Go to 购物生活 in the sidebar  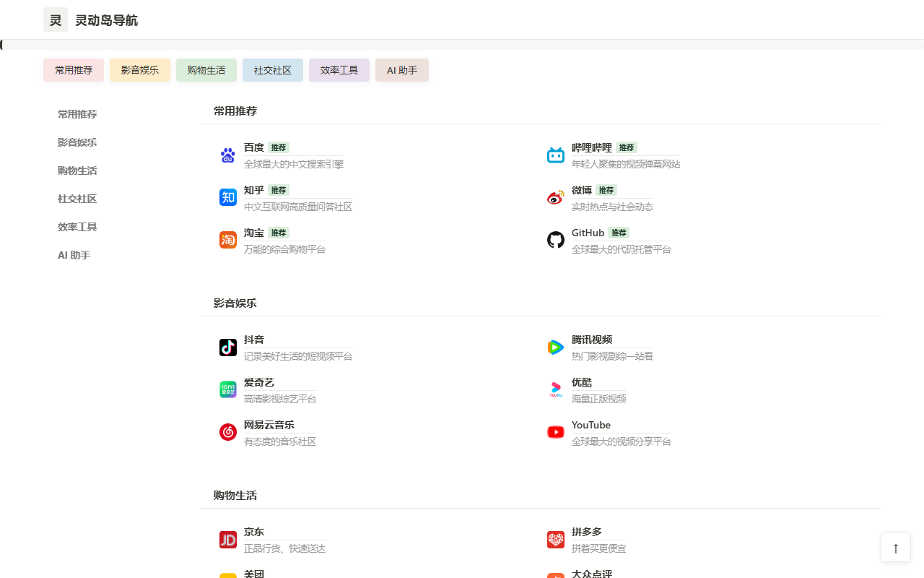coord(77,171)
